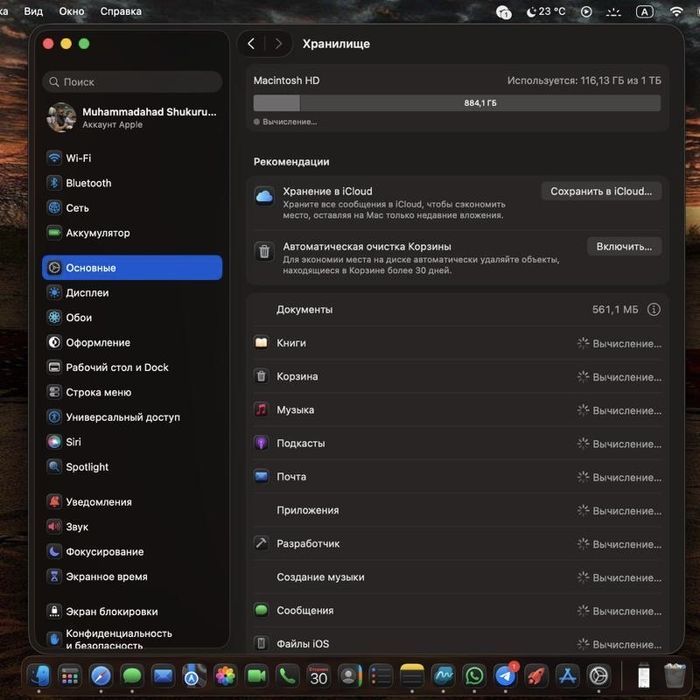Go forward with the right chevron

[278, 44]
